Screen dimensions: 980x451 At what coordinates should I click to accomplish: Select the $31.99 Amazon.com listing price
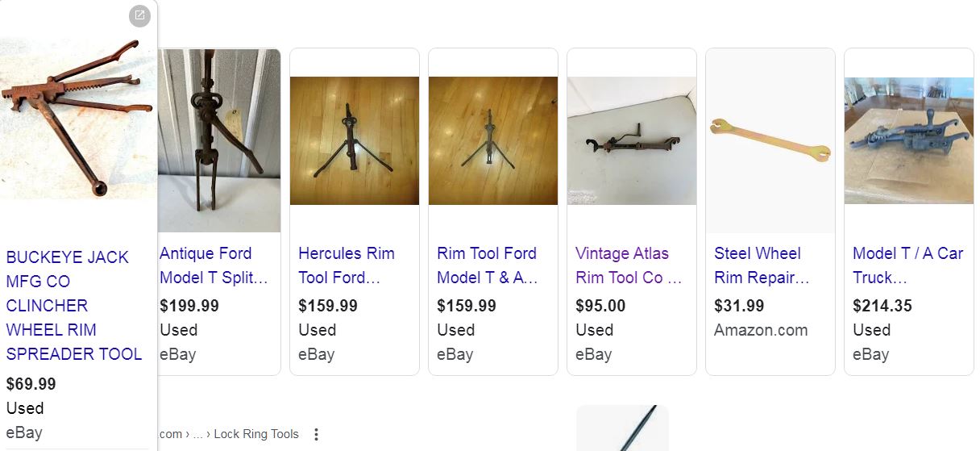739,306
